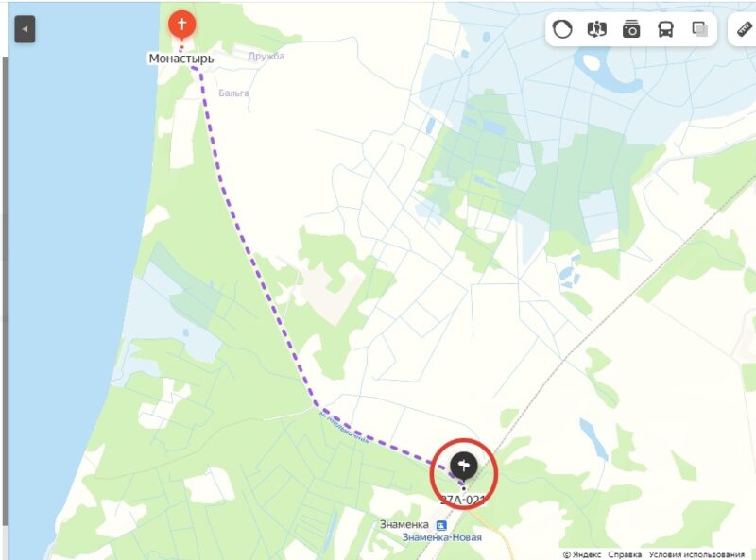Select the ruler distance measuring tool
Screen dimensions: 756x560
pyautogui.click(x=746, y=29)
